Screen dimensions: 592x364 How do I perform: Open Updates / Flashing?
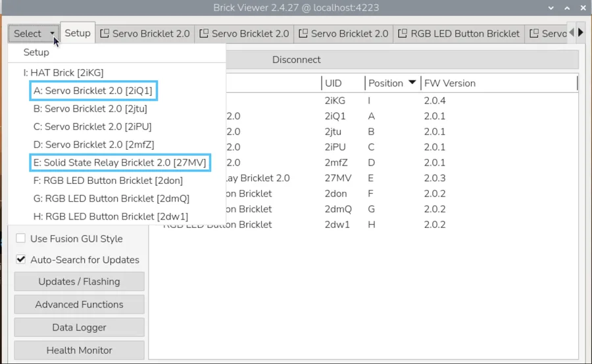80,281
